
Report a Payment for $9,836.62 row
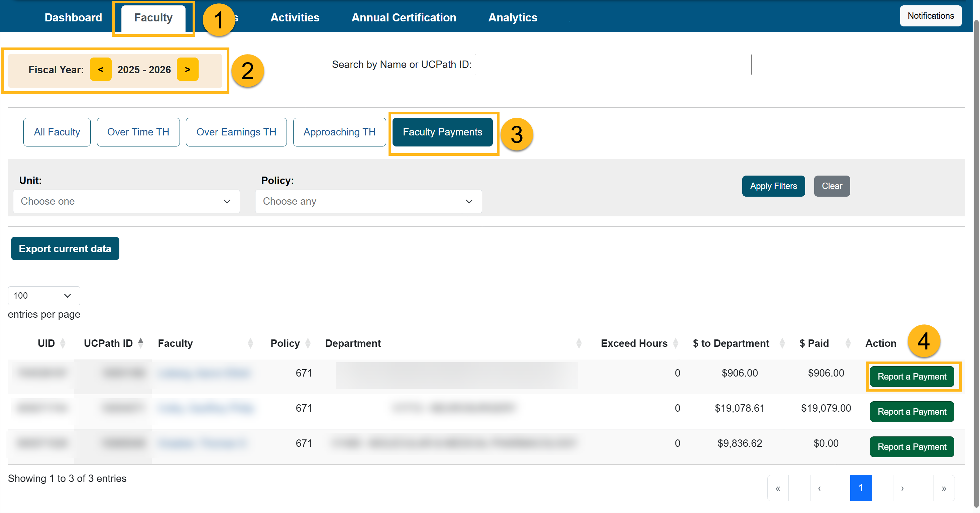pos(911,447)
